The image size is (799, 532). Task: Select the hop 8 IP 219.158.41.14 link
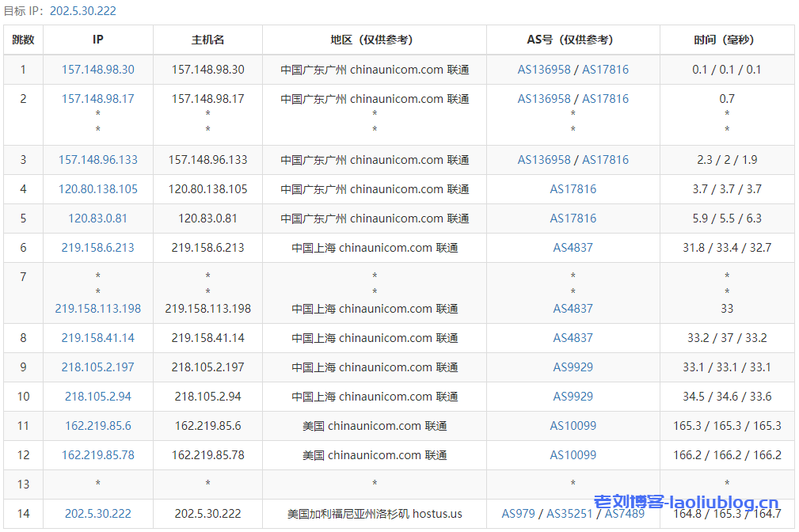(97, 338)
